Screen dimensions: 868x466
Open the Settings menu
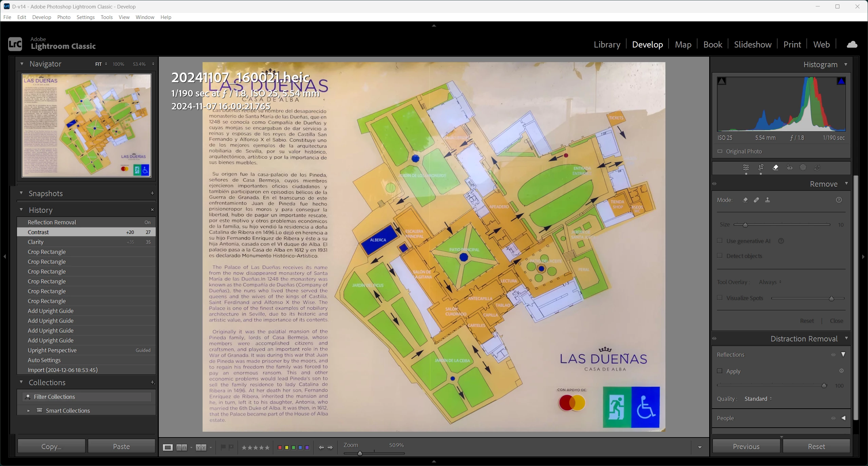pyautogui.click(x=86, y=17)
